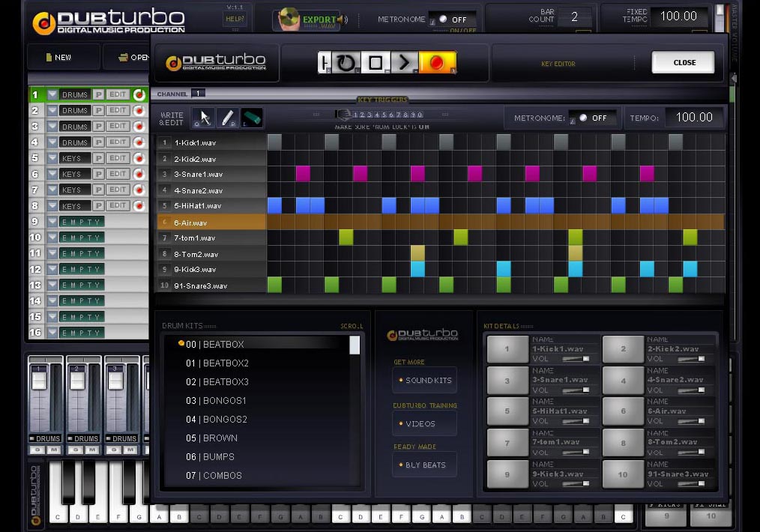Click the HELP? button
Screen dimensions: 760x532
[x=235, y=19]
